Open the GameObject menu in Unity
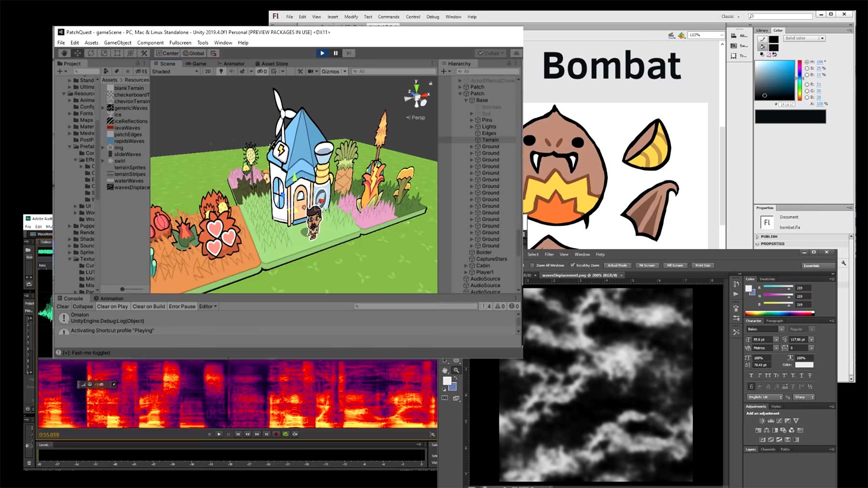 tap(118, 42)
